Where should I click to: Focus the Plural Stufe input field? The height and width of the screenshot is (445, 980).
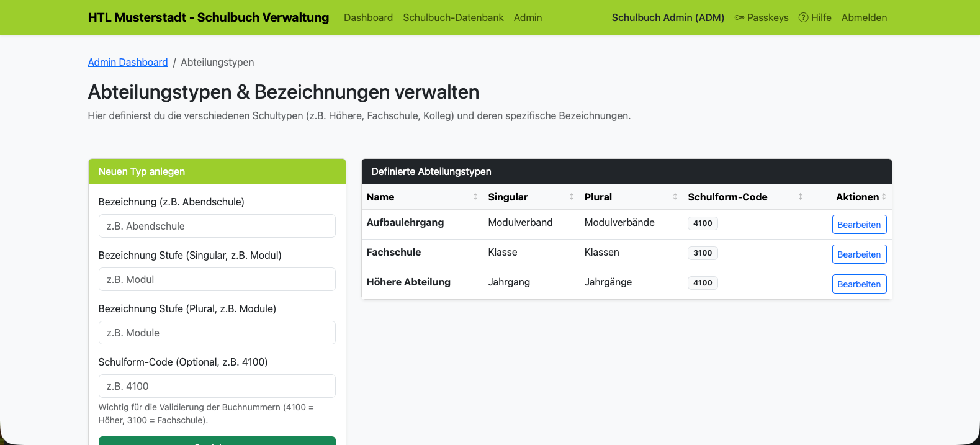(x=217, y=333)
